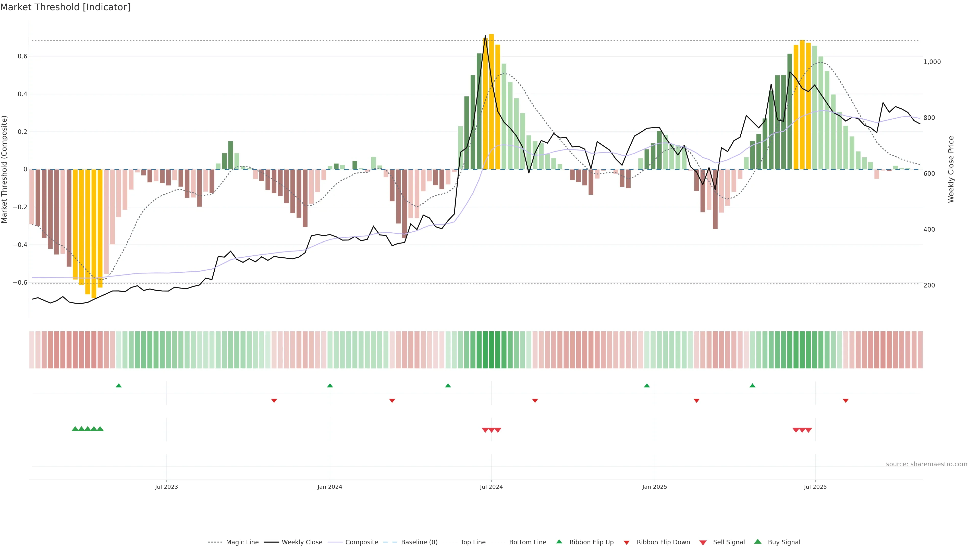Toggle Buy Signal legend entry
Screen dimensions: 980x551
coord(784,542)
